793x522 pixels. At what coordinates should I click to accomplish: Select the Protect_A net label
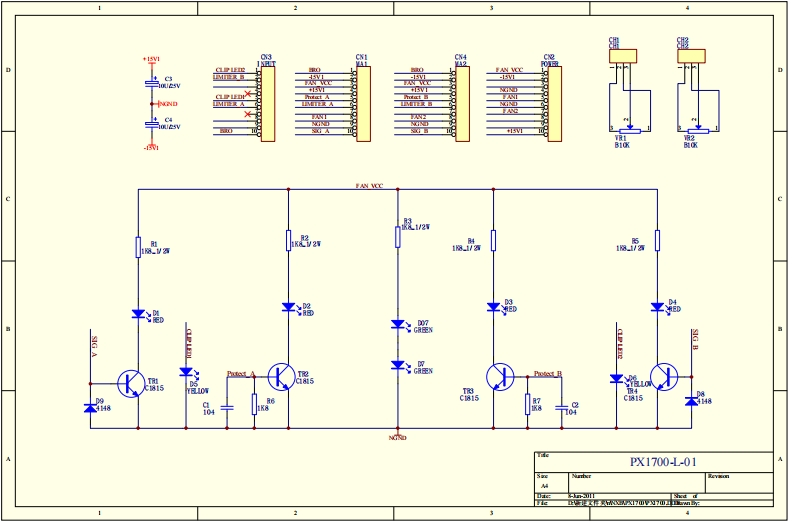click(241, 373)
